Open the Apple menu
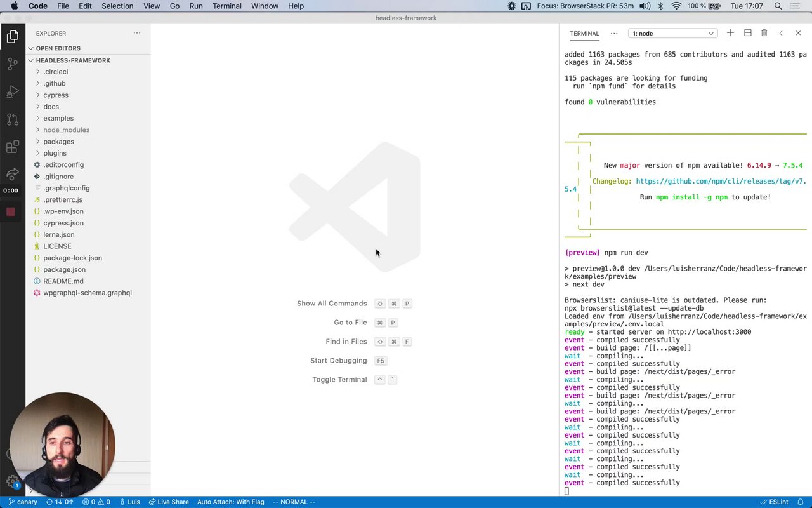The height and width of the screenshot is (508, 812). pyautogui.click(x=14, y=6)
